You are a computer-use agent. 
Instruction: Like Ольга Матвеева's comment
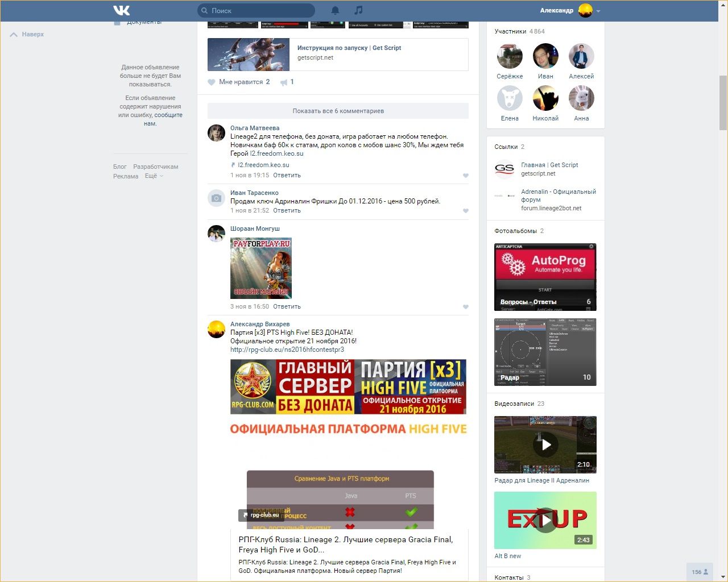tap(465, 176)
